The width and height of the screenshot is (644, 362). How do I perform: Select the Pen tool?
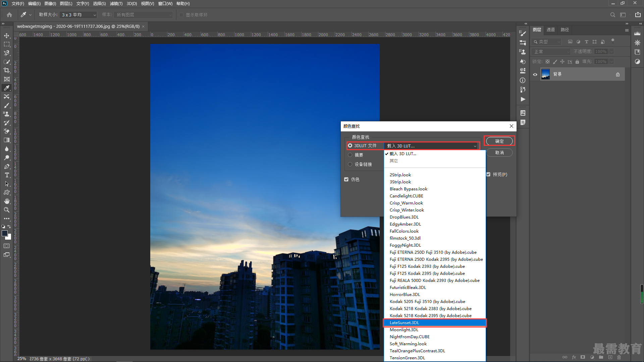coord(7,166)
